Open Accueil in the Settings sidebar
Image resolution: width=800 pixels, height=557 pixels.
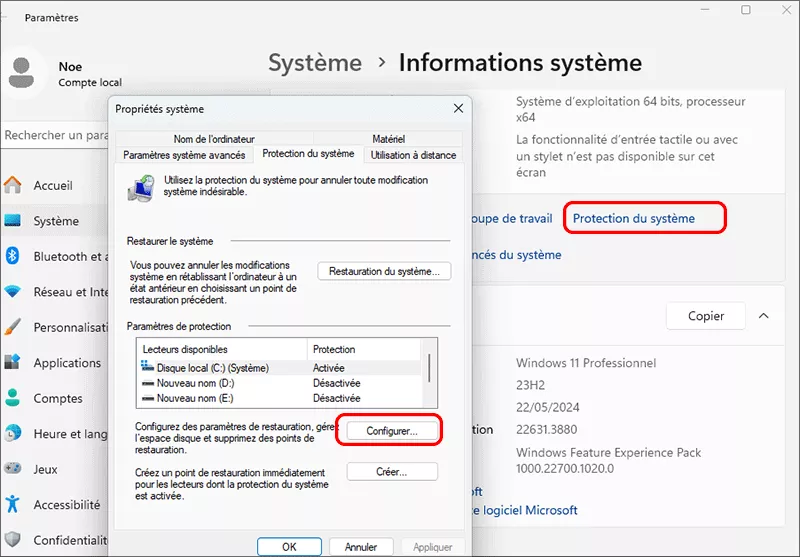(x=53, y=185)
